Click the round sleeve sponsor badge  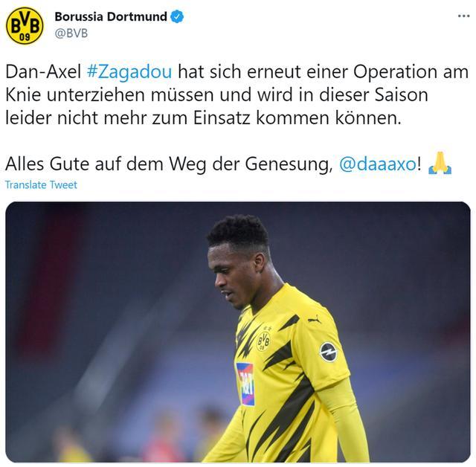[329, 352]
